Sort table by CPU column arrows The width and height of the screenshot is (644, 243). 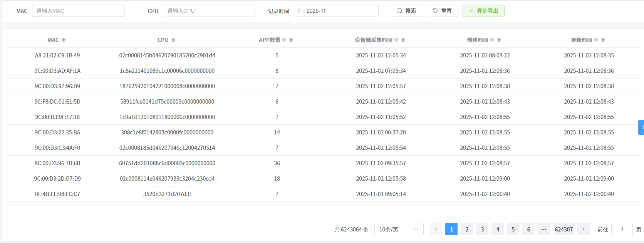coord(173,40)
